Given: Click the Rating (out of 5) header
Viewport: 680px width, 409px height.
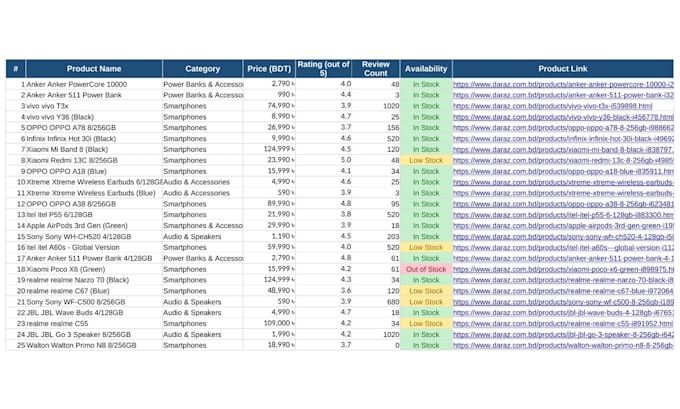Looking at the screenshot, I should tap(324, 69).
